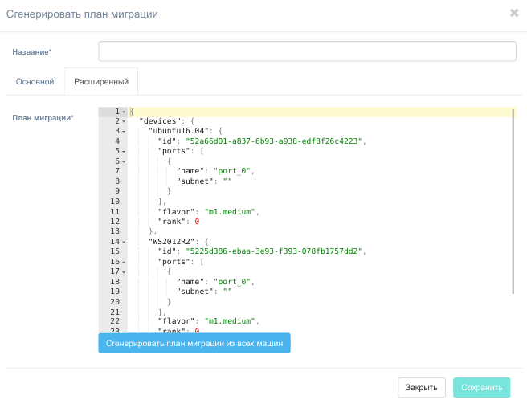Click "m1.medium" flavor on line 22
This screenshot has height=420, width=527.
point(230,321)
